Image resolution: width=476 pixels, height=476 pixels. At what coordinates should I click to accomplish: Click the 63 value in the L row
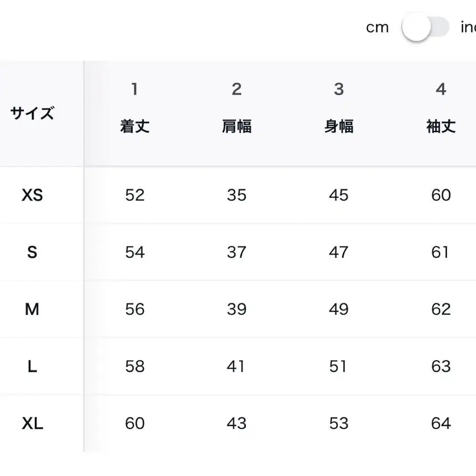[x=441, y=366]
